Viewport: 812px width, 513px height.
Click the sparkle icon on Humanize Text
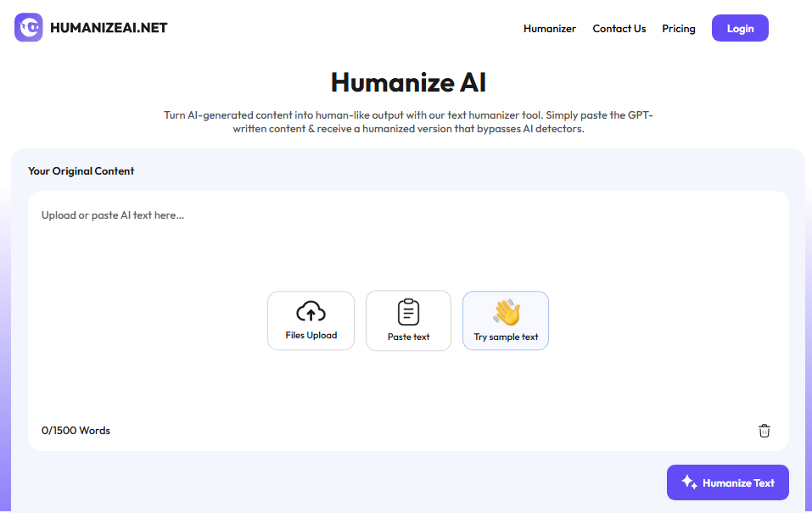[689, 482]
